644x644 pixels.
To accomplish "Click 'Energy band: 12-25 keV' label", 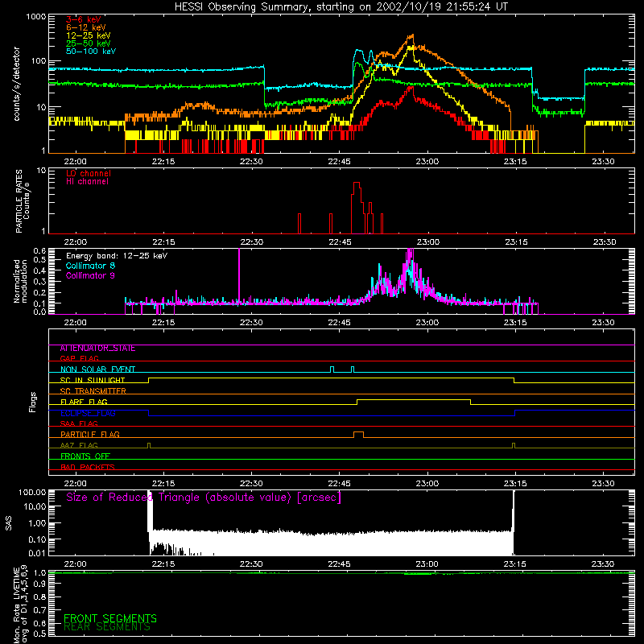I will click(x=117, y=256).
